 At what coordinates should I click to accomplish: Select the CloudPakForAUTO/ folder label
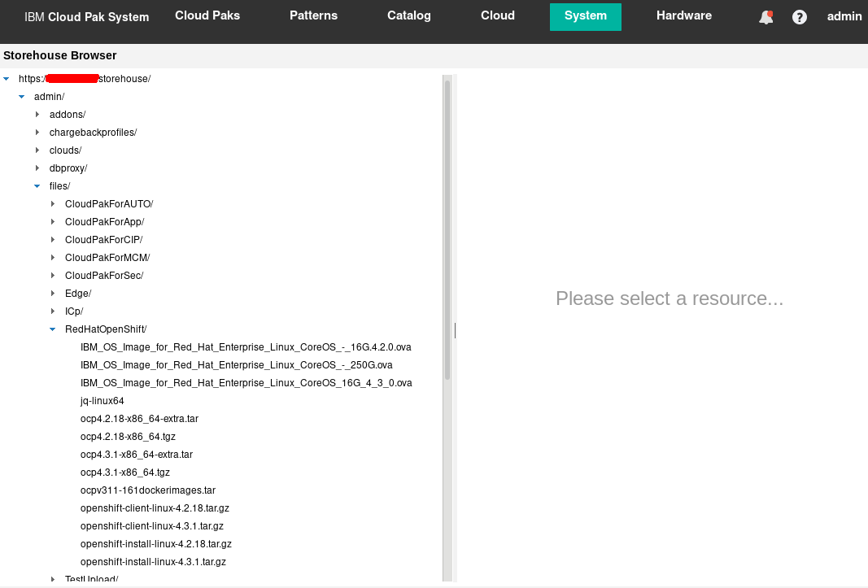click(109, 204)
